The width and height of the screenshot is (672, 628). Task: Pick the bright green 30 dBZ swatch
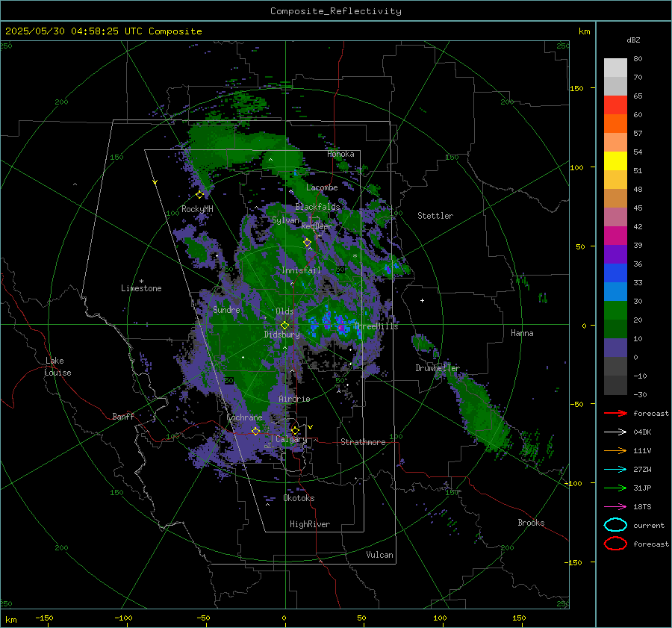615,310
